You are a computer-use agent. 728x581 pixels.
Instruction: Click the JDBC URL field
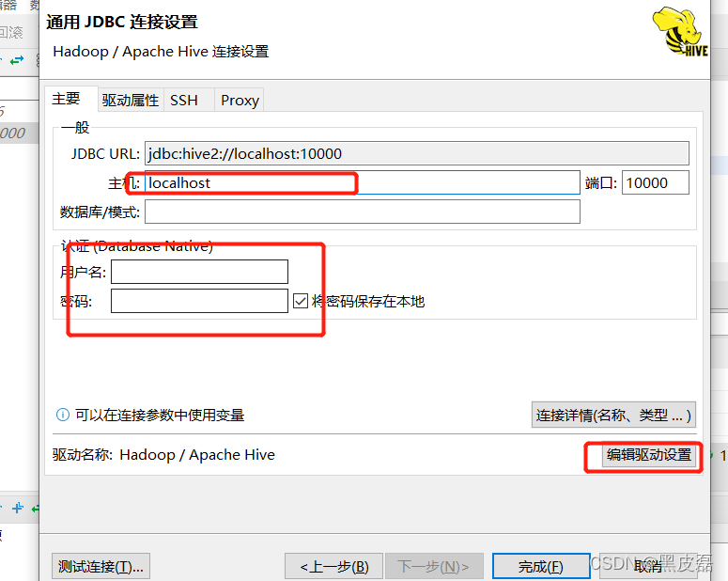tap(416, 153)
